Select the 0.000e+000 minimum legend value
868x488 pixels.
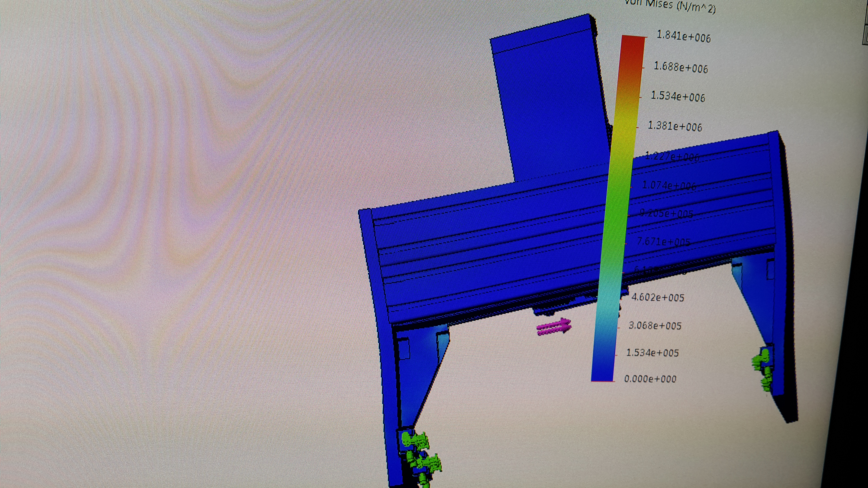(650, 379)
